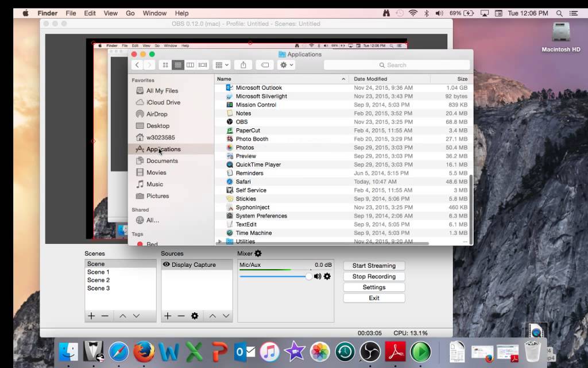
Task: Open the Finder menu in menu bar
Action: (x=47, y=13)
